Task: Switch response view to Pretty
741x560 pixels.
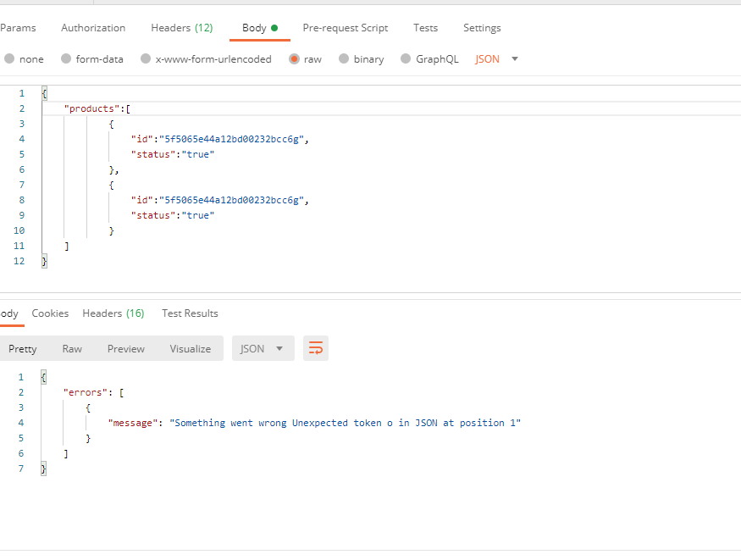Action: point(23,349)
